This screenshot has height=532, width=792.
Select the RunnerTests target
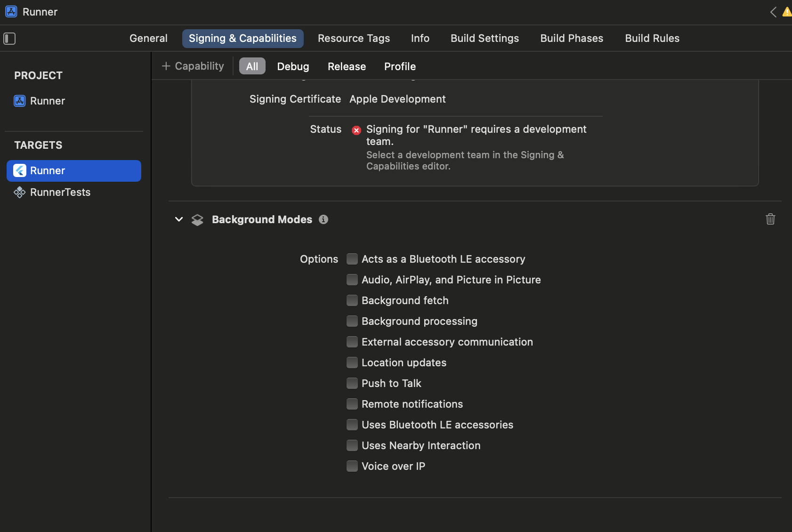point(60,192)
